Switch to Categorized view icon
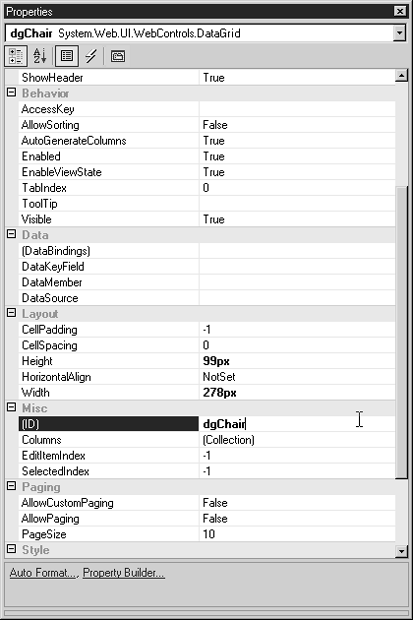The image size is (413, 620). (16, 56)
